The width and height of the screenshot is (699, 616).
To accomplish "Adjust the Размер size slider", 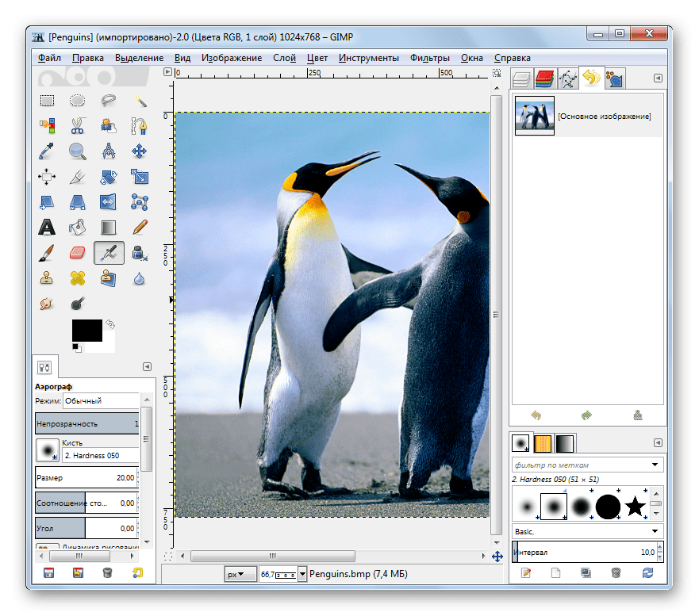I will [87, 477].
